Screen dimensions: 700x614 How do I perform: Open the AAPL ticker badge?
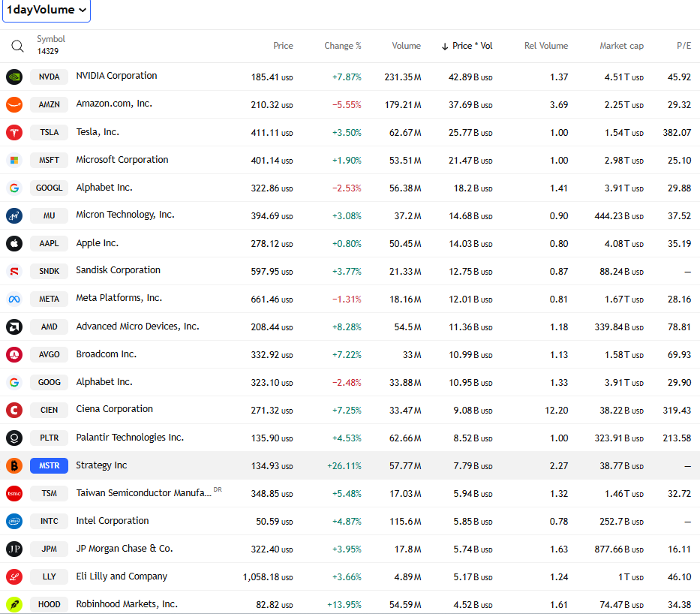[49, 243]
